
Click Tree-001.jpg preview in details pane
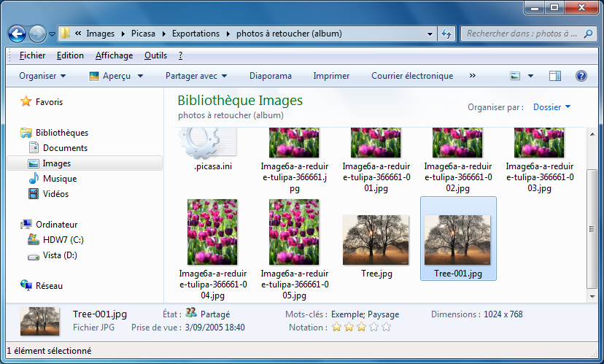pos(39,321)
